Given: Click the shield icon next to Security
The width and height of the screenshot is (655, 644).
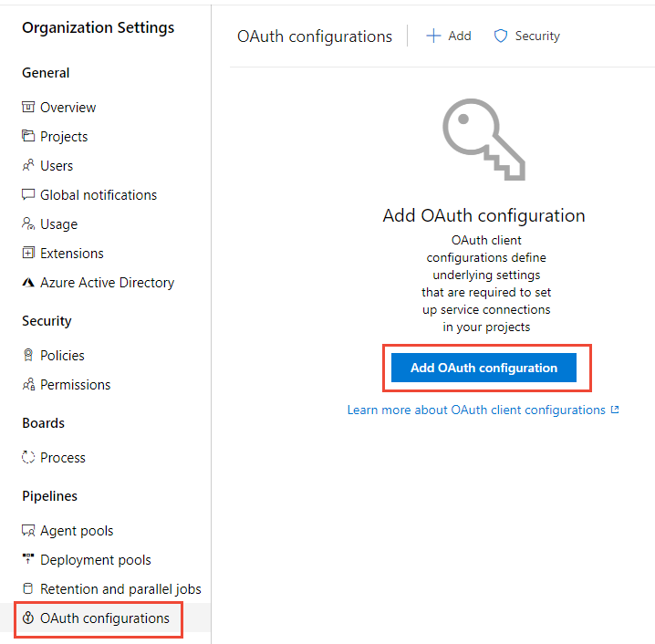Looking at the screenshot, I should point(501,36).
